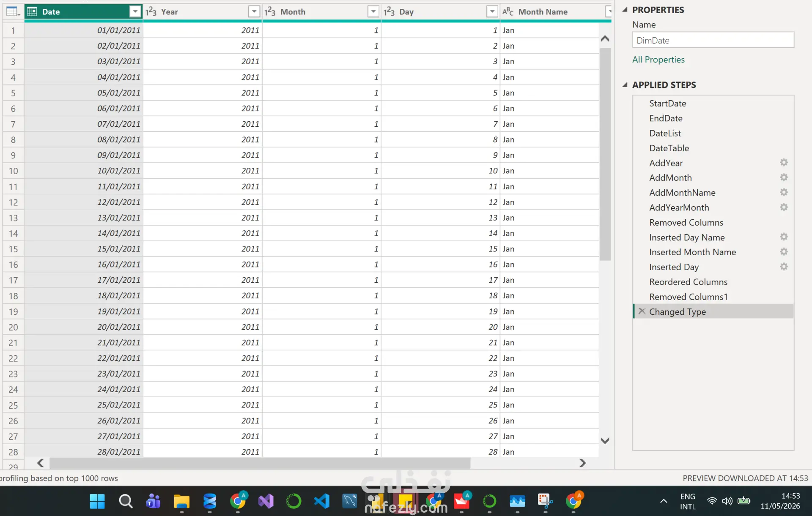Open purple Visual Studio from the taskbar
Screen dimensions: 812x516
point(266,501)
